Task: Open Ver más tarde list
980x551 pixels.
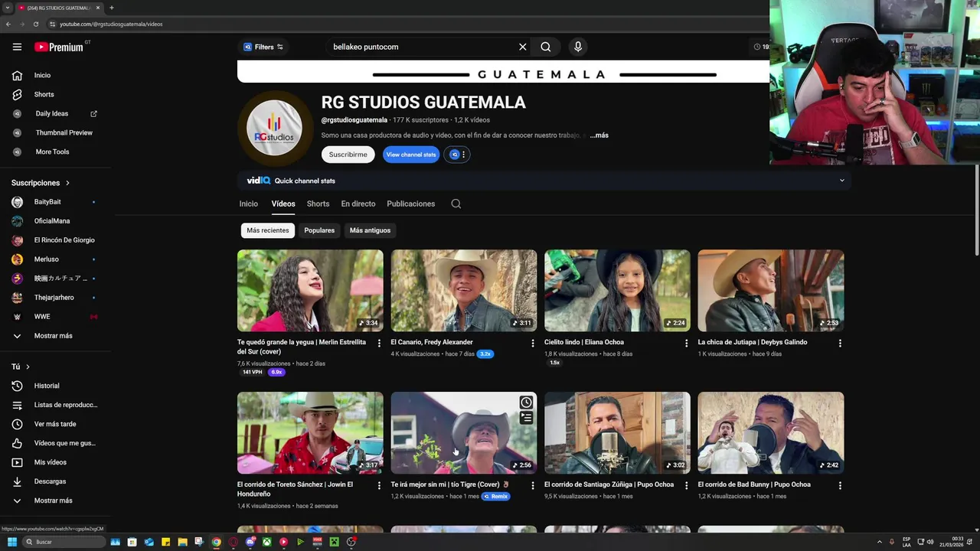Action: [55, 424]
